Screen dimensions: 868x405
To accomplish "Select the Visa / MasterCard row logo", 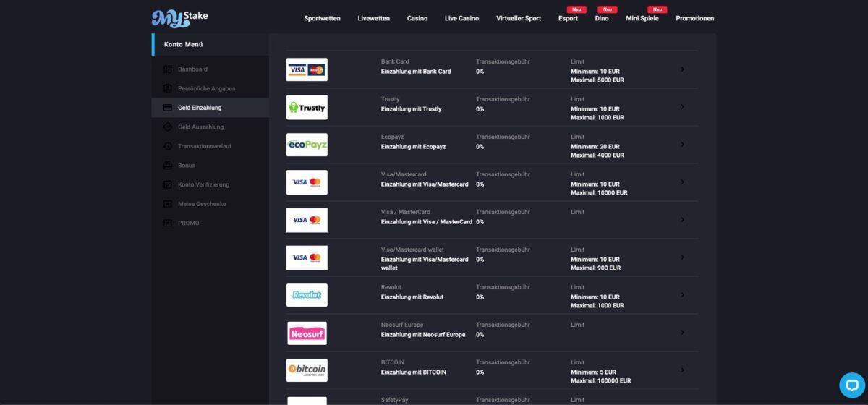I will [x=307, y=220].
